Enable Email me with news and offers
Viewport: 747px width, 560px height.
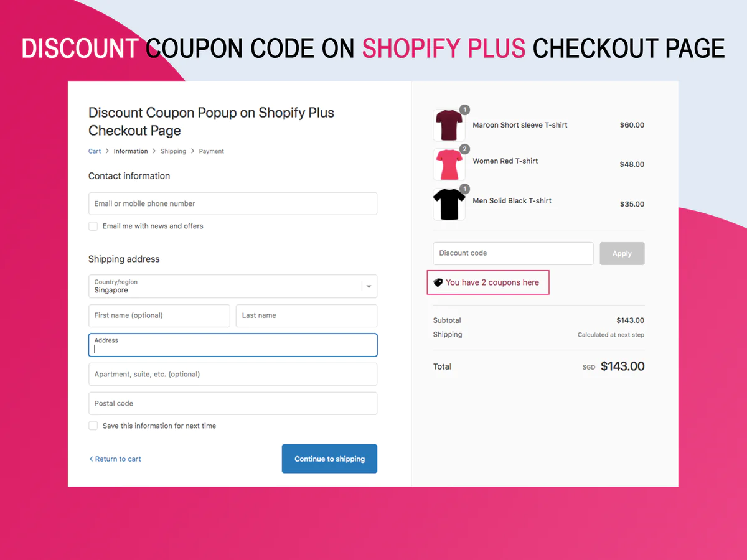click(93, 226)
